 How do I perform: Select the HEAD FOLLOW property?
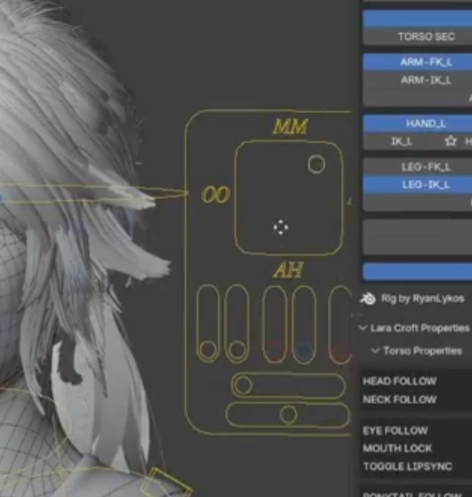(399, 381)
